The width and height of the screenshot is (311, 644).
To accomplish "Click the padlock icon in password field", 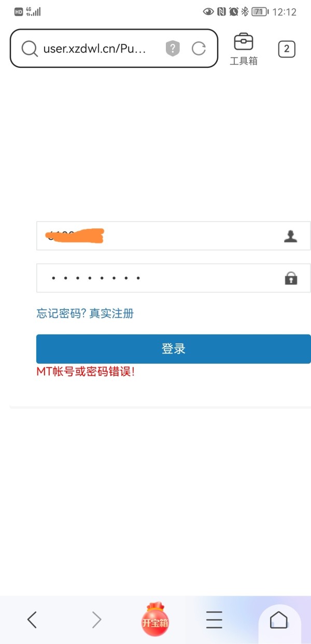I will (x=291, y=279).
